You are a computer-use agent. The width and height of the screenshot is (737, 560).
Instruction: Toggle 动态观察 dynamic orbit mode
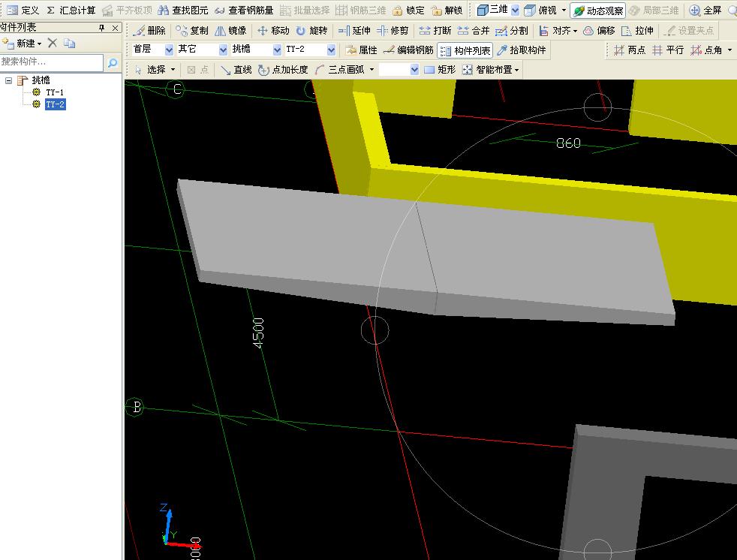point(598,10)
